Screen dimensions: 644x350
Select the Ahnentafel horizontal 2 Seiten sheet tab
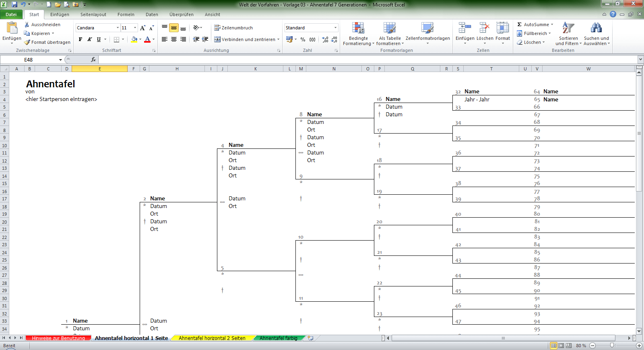212,338
